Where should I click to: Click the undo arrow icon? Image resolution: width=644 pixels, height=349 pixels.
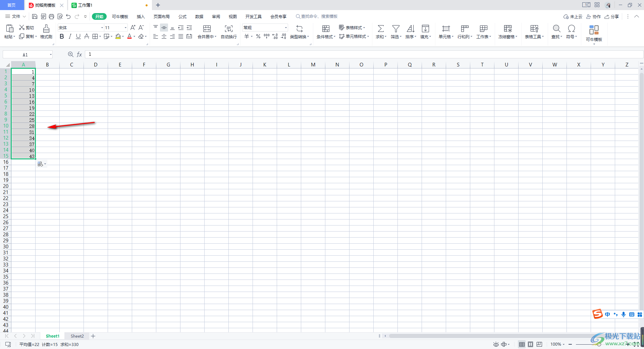pyautogui.click(x=68, y=16)
